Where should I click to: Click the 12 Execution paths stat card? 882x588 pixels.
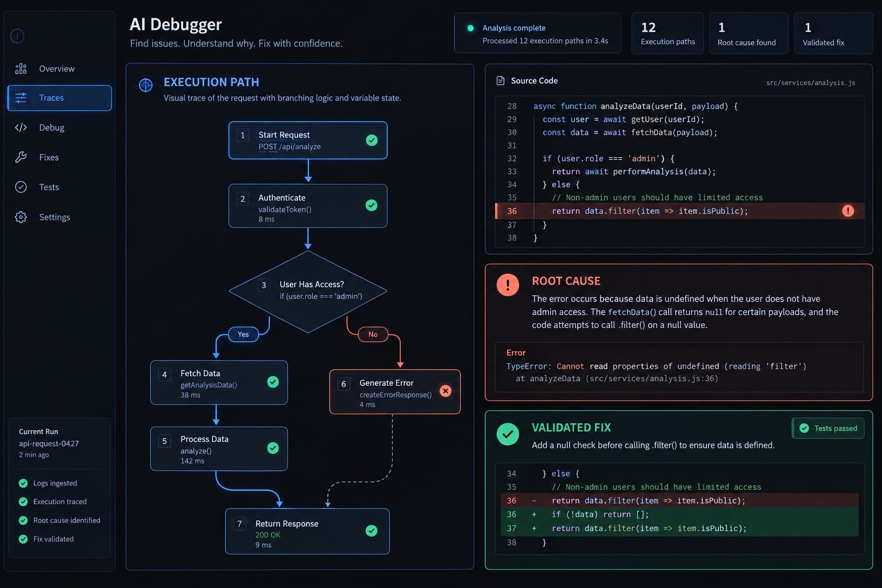point(668,33)
